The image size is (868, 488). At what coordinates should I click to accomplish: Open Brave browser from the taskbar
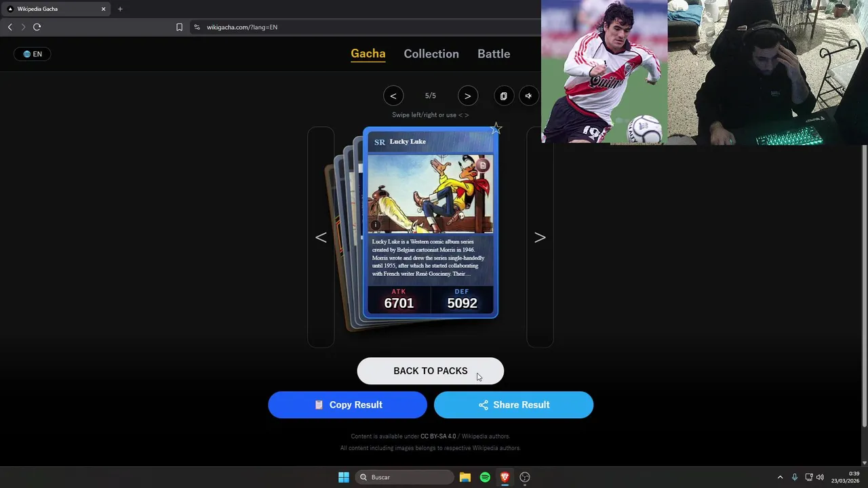(x=505, y=477)
